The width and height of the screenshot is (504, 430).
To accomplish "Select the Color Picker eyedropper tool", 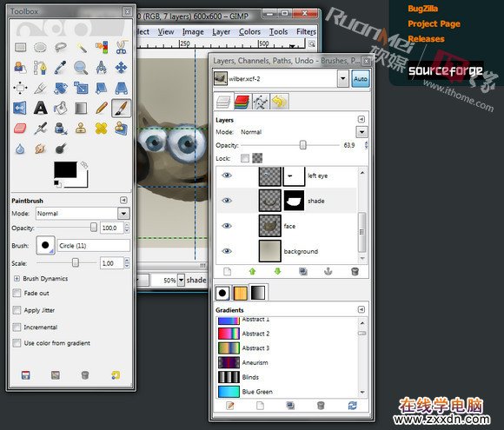I will click(61, 68).
